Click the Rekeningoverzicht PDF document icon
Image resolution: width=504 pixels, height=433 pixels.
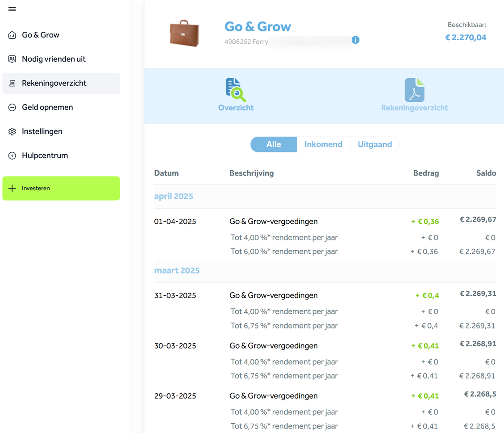[414, 90]
